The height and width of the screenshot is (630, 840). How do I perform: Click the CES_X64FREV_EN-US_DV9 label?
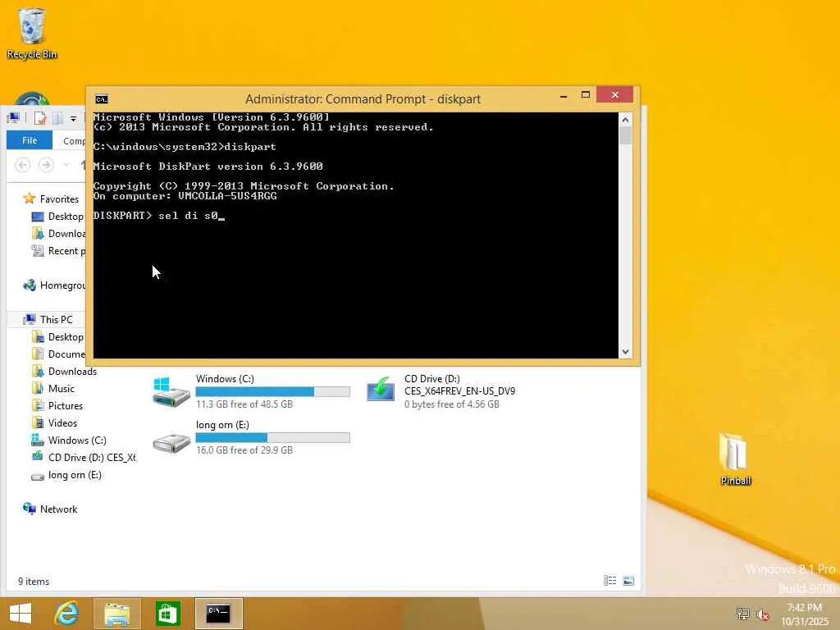pyautogui.click(x=459, y=391)
